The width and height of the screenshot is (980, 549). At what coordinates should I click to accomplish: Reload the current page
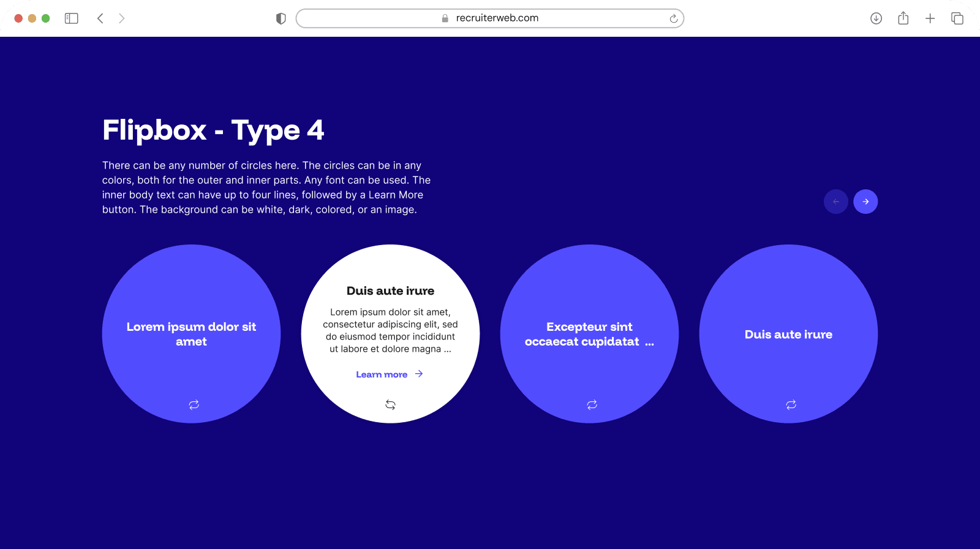point(673,18)
